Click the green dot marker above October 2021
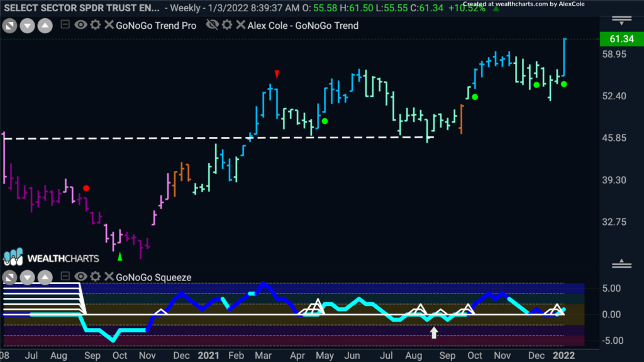Screen dimensions: 644x362 tap(475, 97)
